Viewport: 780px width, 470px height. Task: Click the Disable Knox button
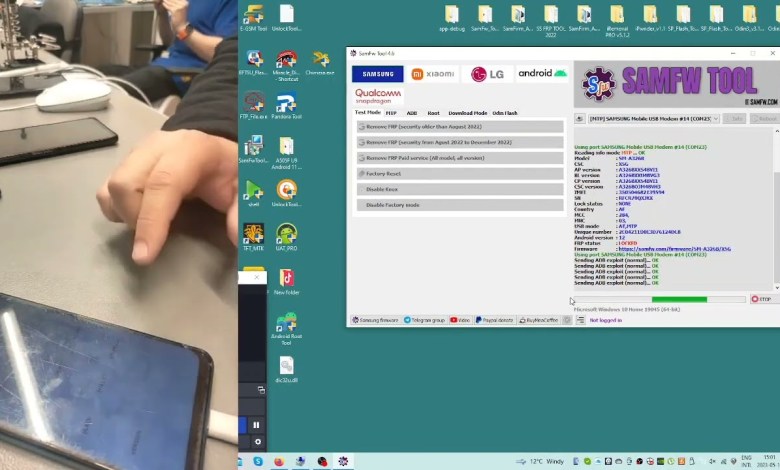pos(460,189)
